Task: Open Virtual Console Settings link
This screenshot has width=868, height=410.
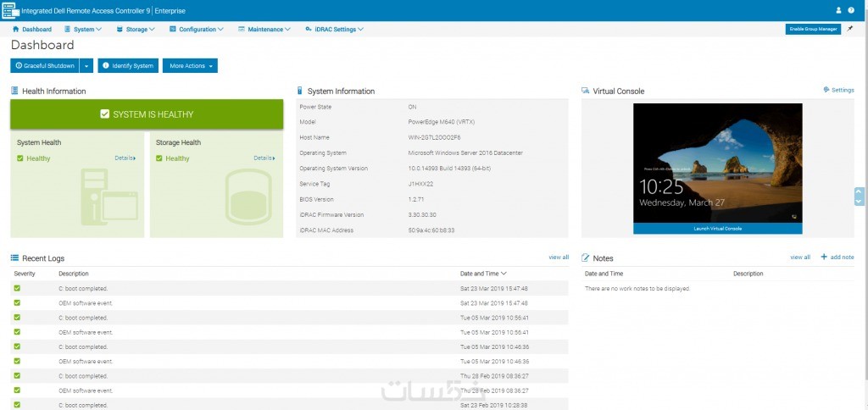Action: (x=838, y=90)
